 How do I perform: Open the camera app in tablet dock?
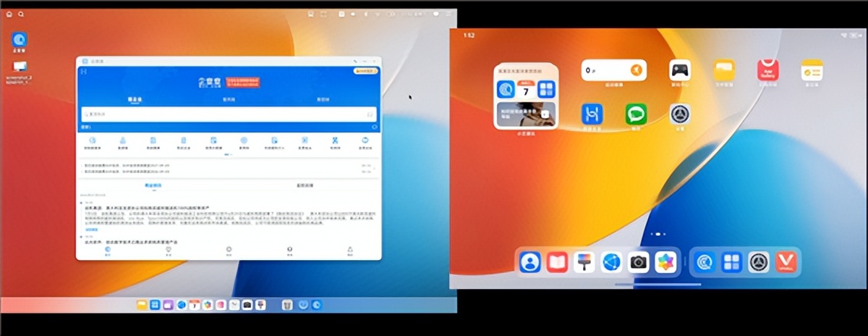coord(638,262)
